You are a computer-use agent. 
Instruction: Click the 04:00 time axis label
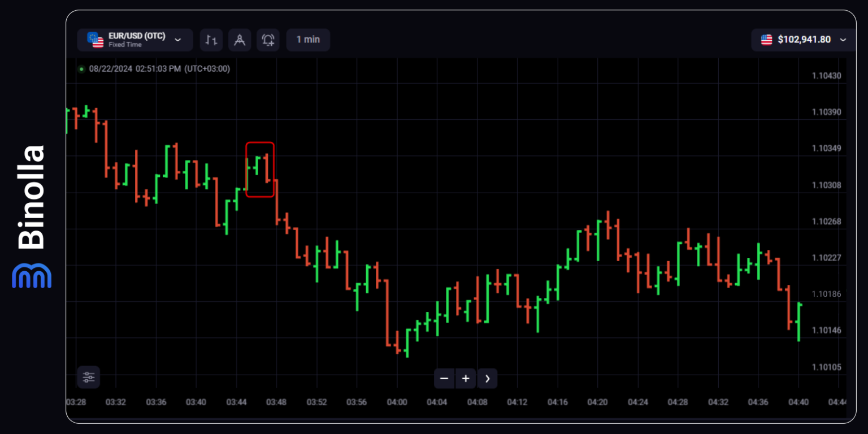click(x=397, y=402)
